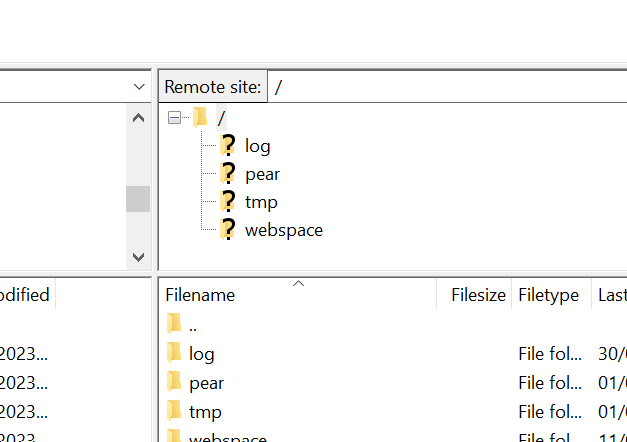
Task: Focus the Remote site path field
Action: click(447, 87)
